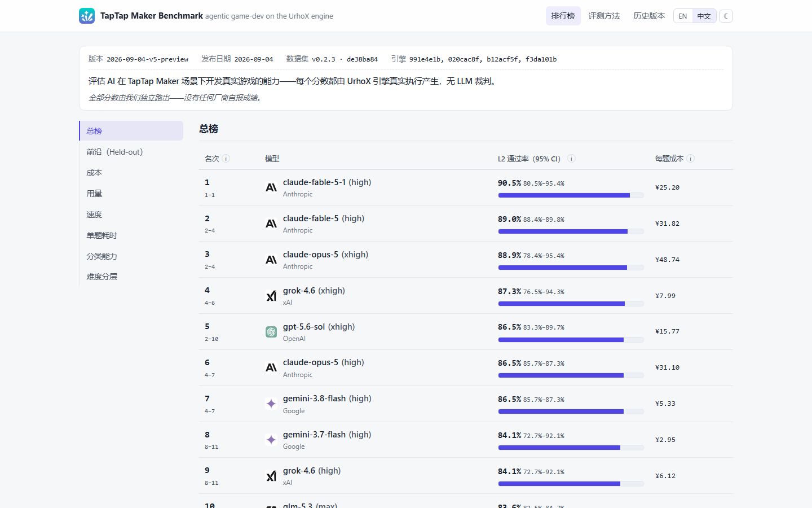Click xAI logo beside grok-4.6 (xhigh)
Viewport: 812px width, 508px height.
point(271,296)
